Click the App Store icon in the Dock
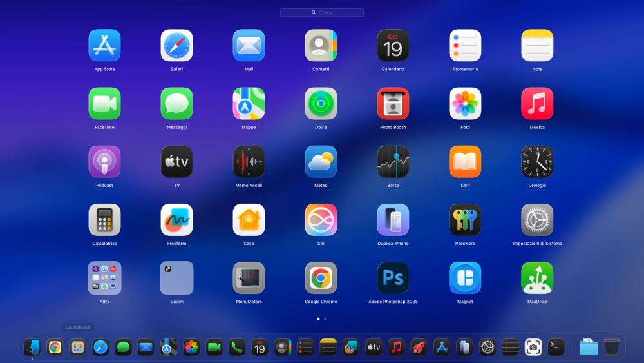The width and height of the screenshot is (644, 363). (442, 348)
